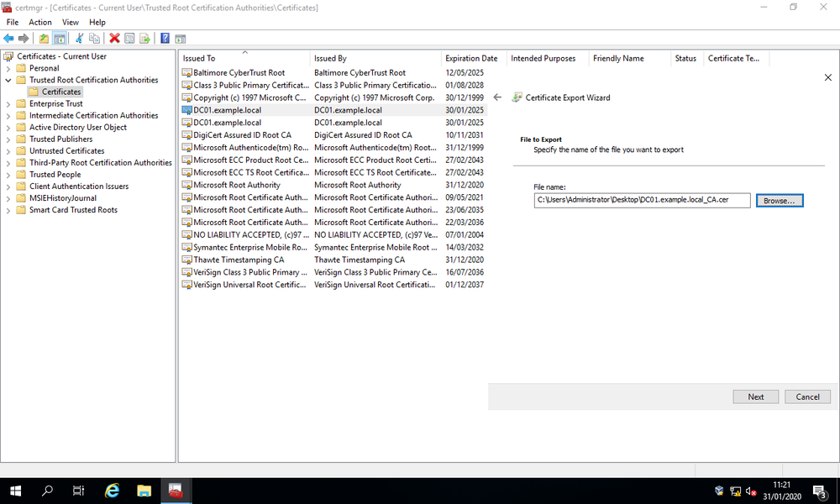Toggle the Show/Hide Console Tree toolbar icon
Screen dimensions: 840x504
[60, 38]
